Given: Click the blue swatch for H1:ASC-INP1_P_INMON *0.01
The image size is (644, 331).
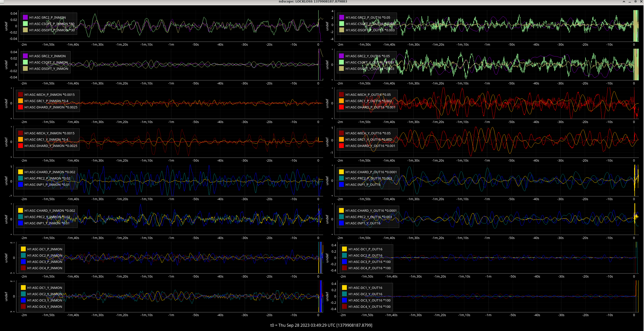Looking at the screenshot, I should pyautogui.click(x=20, y=185).
